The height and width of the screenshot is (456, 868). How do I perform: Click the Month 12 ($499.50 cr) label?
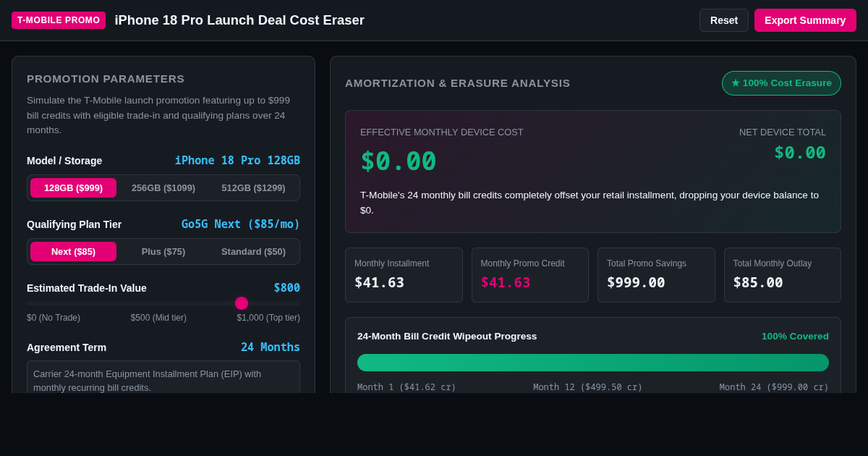(x=588, y=387)
